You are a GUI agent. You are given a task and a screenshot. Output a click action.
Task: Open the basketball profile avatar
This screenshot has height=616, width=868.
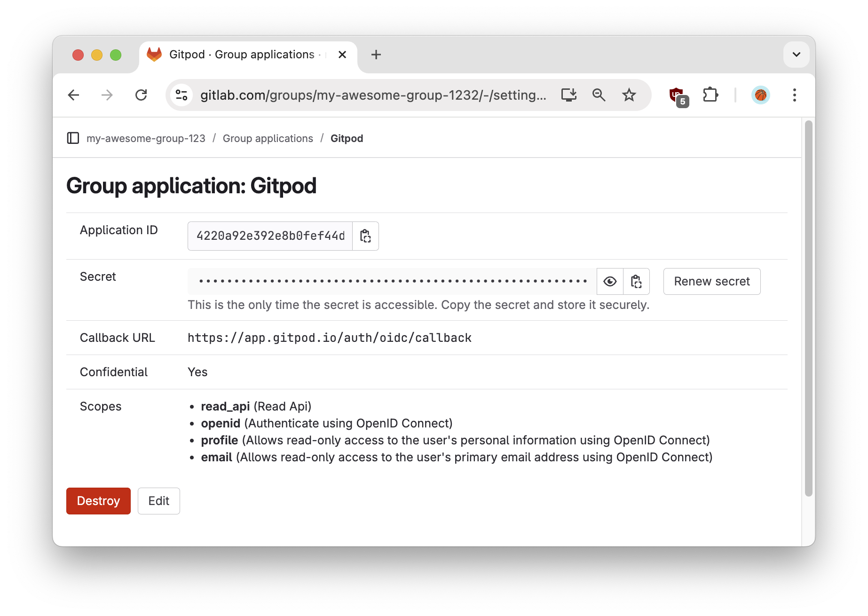[x=760, y=95]
